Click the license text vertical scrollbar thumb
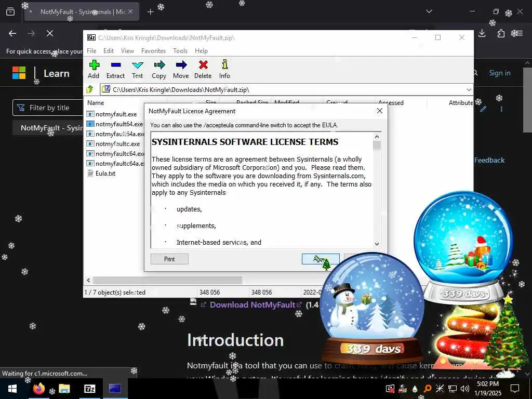 (x=377, y=145)
